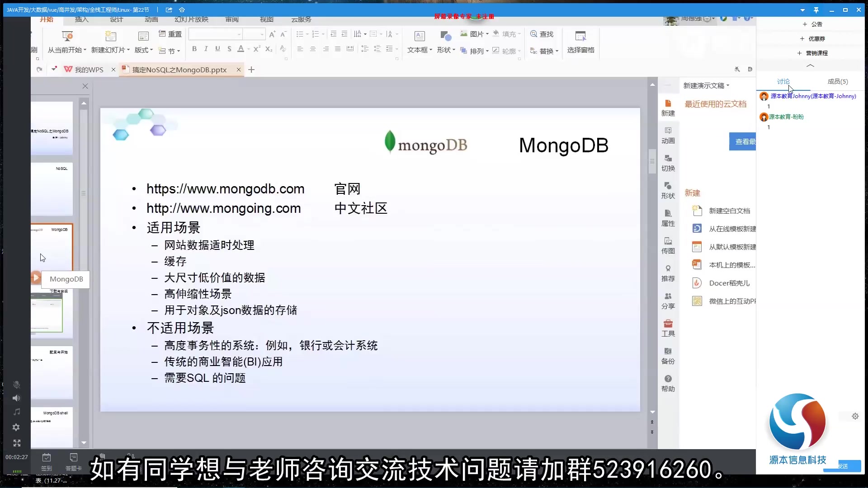This screenshot has height=488, width=868.
Task: Switch to the 设计 ribbon tab
Action: (116, 19)
